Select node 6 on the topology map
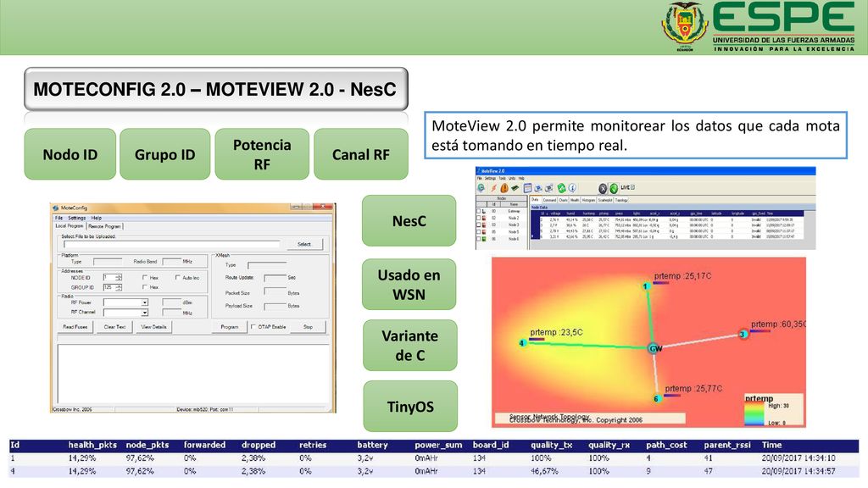The height and width of the screenshot is (488, 868). pyautogui.click(x=657, y=398)
